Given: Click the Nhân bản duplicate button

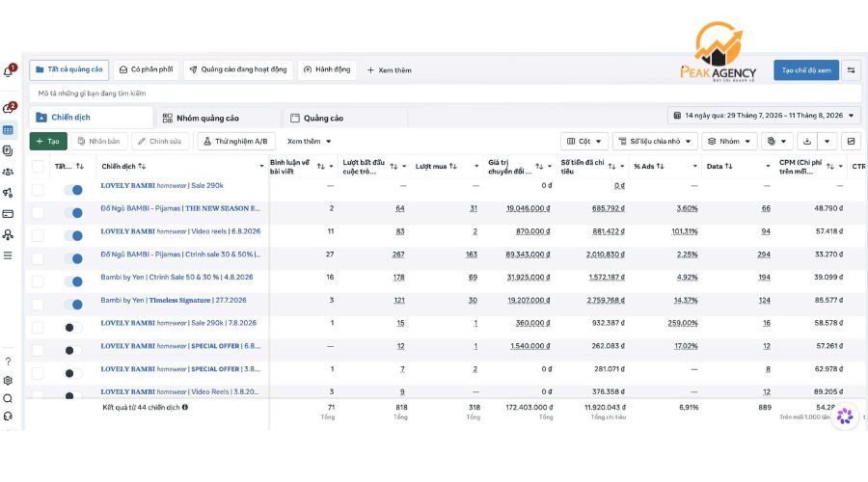Looking at the screenshot, I should (x=99, y=141).
